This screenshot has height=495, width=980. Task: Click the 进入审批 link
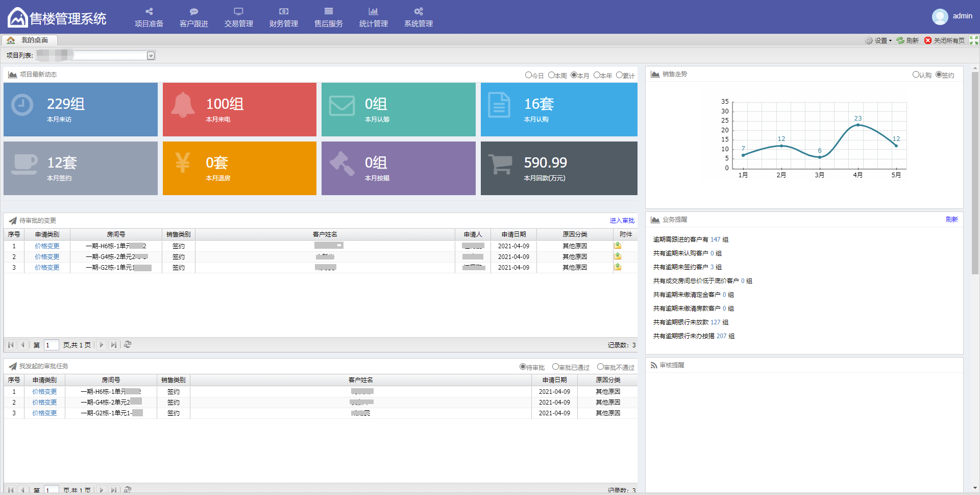[622, 221]
